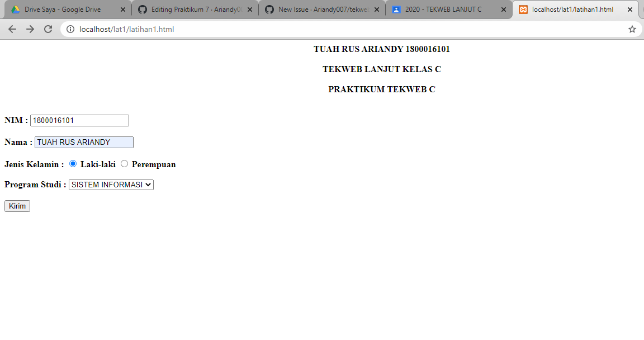Reload the localhost page

[x=48, y=29]
